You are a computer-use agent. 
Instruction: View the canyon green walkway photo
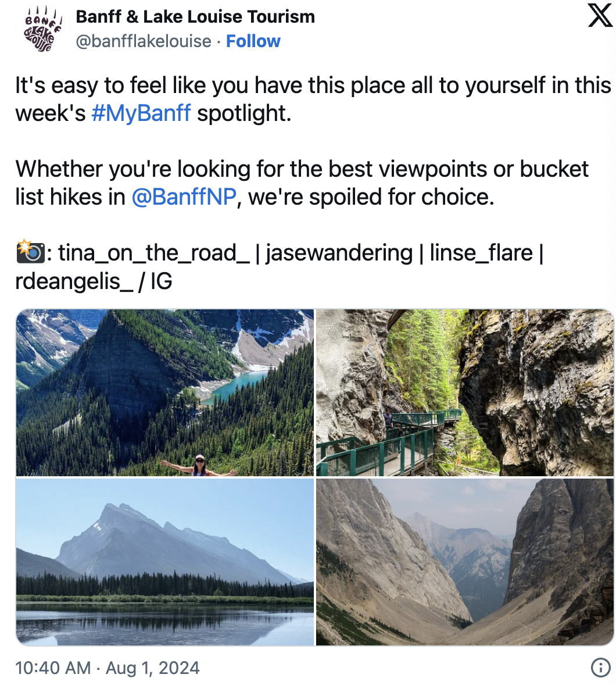464,393
